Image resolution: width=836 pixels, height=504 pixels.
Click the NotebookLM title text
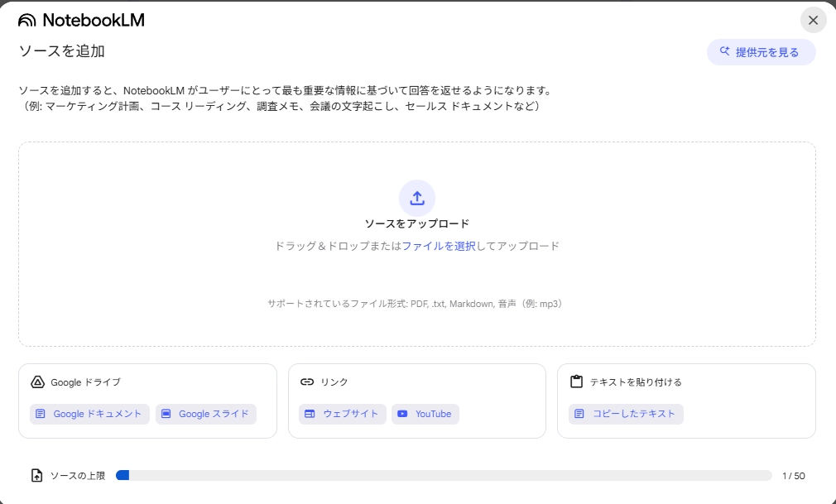[x=94, y=21]
